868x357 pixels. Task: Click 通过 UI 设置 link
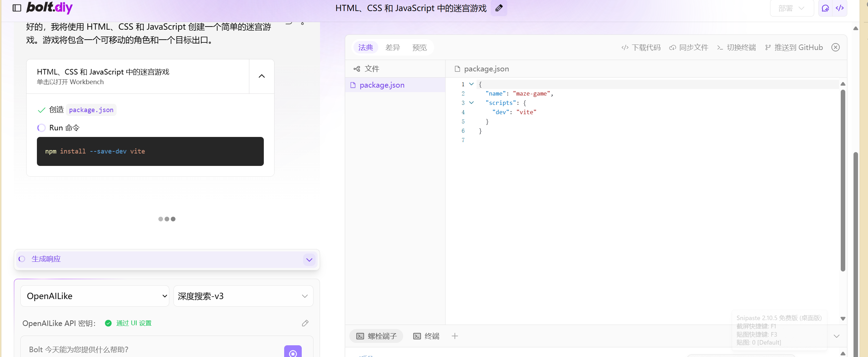(x=134, y=323)
